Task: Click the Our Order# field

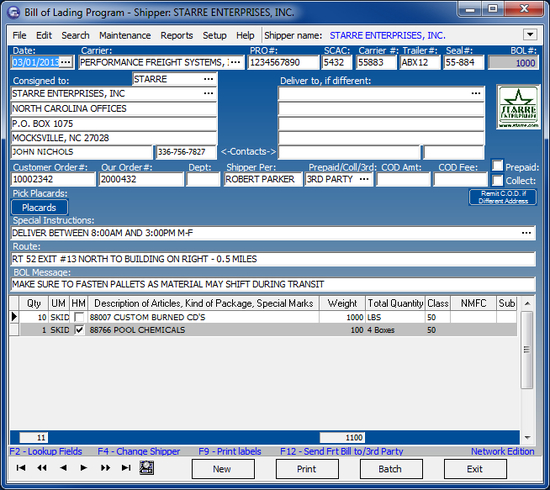Action: coord(141,180)
